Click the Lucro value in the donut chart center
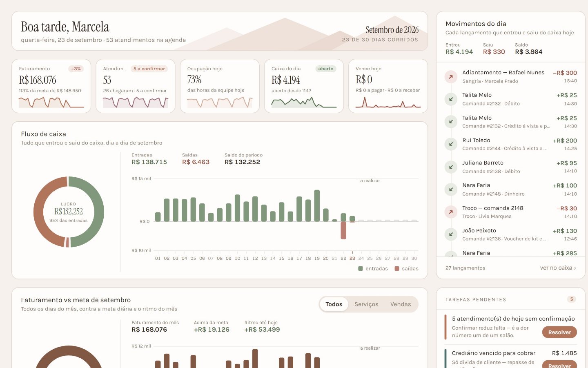The width and height of the screenshot is (588, 368). point(69,212)
